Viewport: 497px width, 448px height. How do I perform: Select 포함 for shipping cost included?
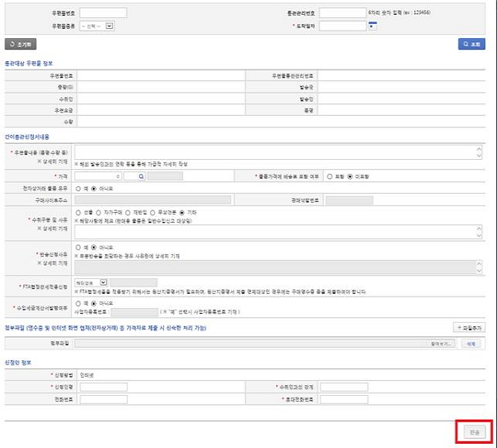tap(330, 176)
